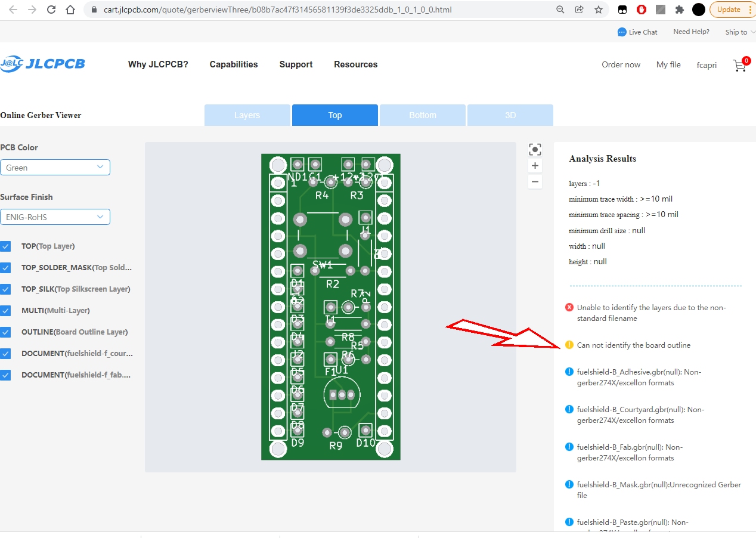Open Surface Finish dropdown showing ENIG-RoHS
The height and width of the screenshot is (538, 756).
point(55,217)
